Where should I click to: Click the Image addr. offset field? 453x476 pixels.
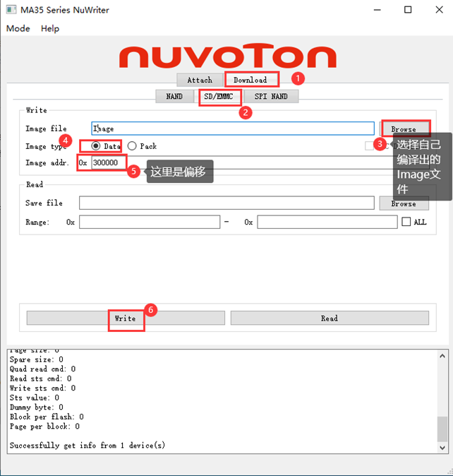point(108,162)
